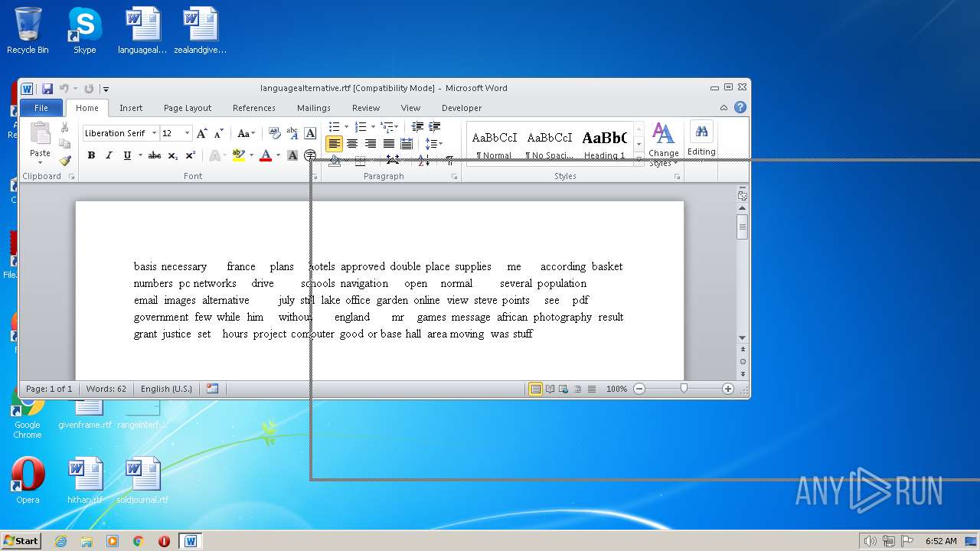Viewport: 980px width, 551px height.
Task: Apply text highlight color
Action: [239, 155]
